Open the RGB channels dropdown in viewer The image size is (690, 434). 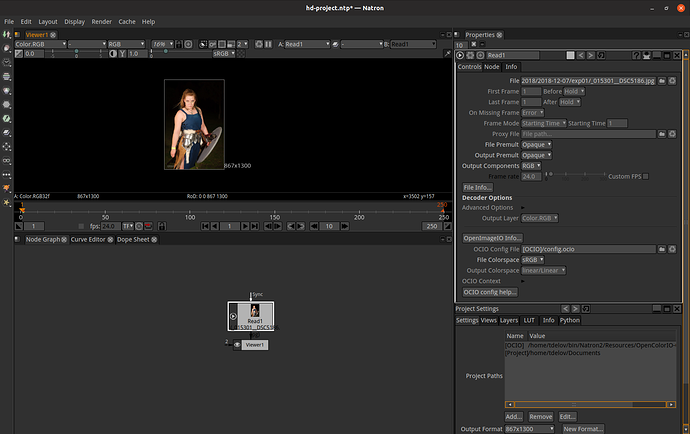(x=126, y=44)
